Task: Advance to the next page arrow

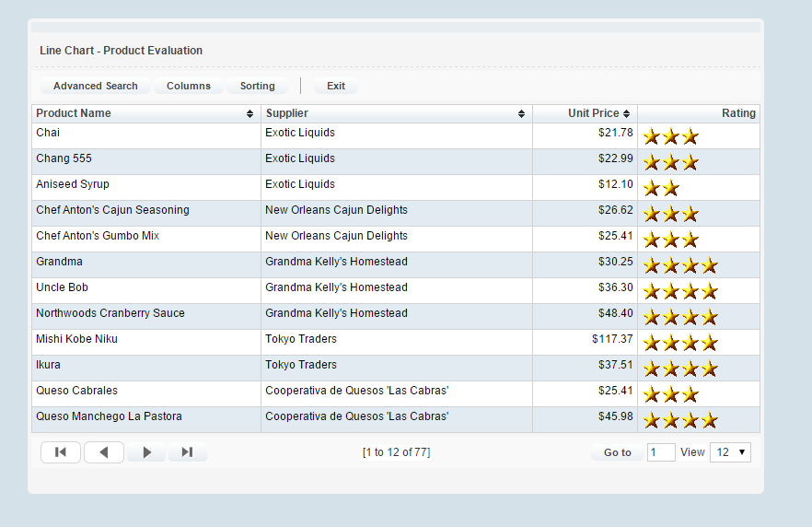Action: tap(146, 452)
